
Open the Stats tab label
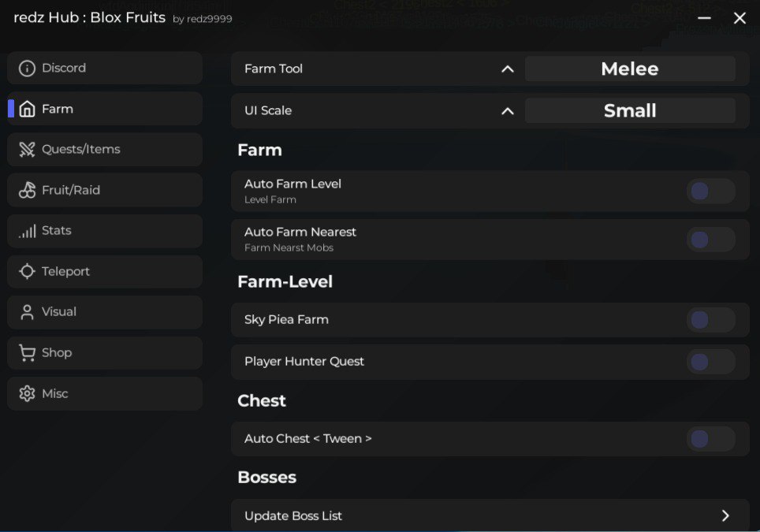(x=57, y=231)
